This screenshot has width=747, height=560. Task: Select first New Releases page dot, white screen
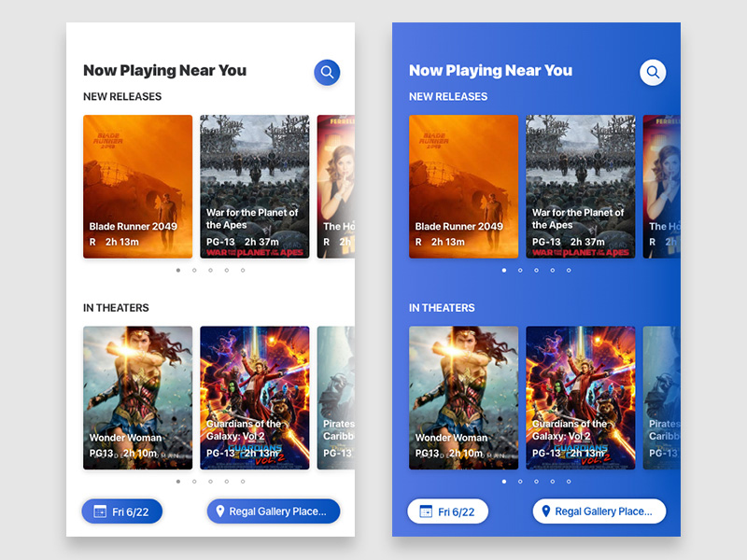178,270
